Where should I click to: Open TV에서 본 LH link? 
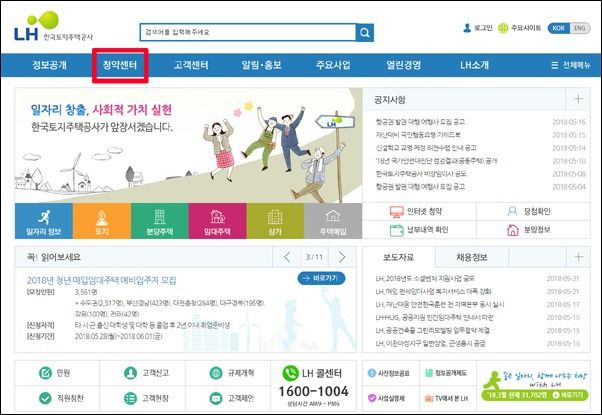(x=446, y=398)
